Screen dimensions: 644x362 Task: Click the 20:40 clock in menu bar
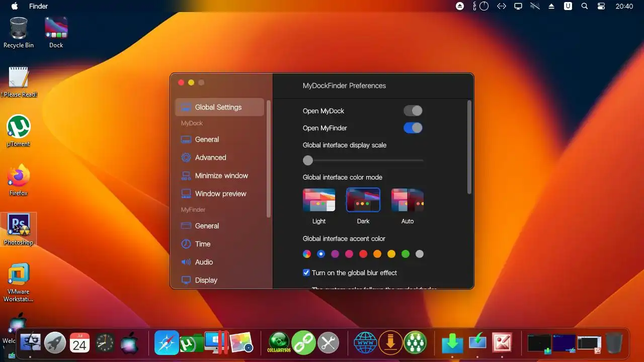(x=624, y=7)
